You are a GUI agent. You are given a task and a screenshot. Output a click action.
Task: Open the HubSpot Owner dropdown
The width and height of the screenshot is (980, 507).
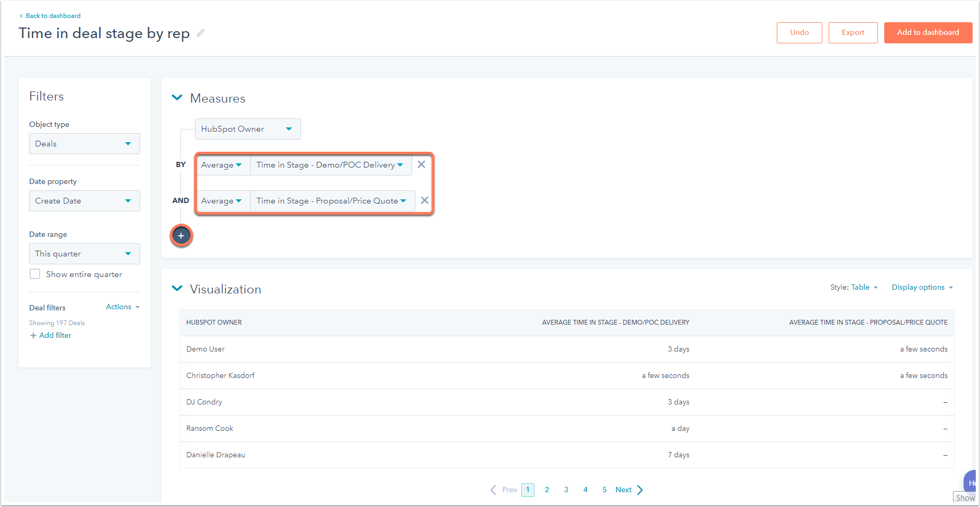pyautogui.click(x=248, y=129)
